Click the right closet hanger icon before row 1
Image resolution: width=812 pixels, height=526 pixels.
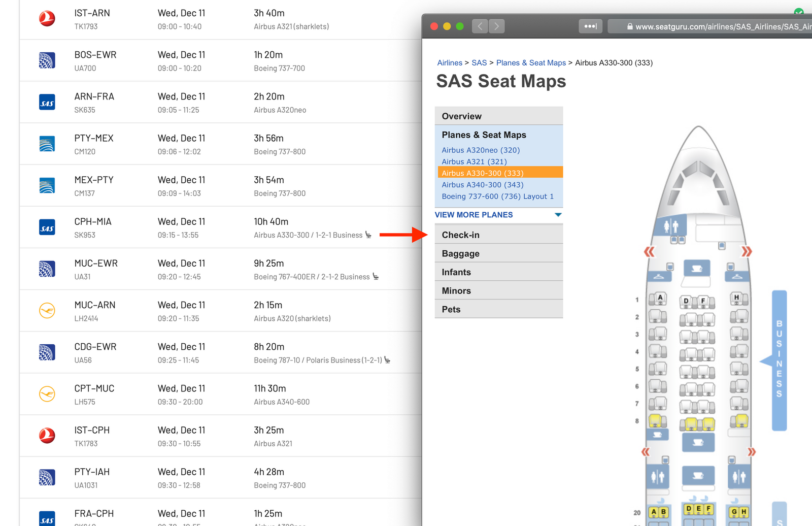click(737, 277)
